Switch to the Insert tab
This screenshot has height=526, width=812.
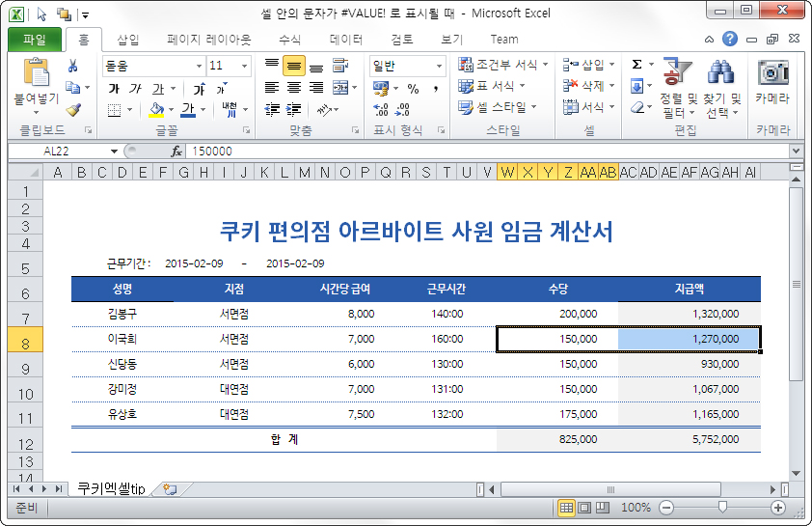(x=128, y=40)
